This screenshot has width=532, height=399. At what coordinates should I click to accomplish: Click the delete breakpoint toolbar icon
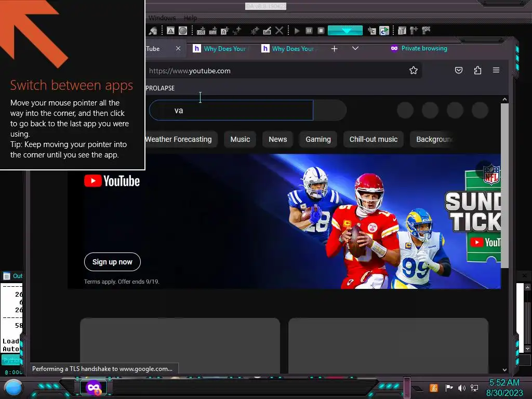click(426, 31)
